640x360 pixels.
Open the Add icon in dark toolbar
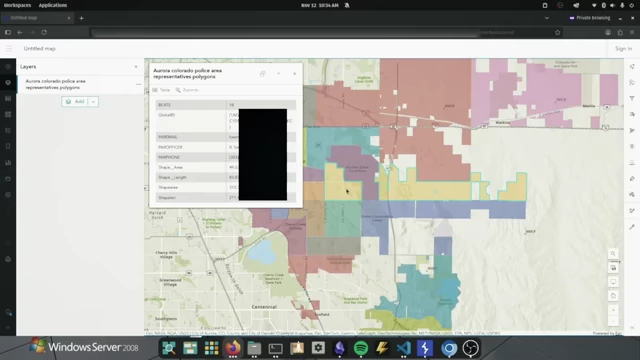click(8, 67)
